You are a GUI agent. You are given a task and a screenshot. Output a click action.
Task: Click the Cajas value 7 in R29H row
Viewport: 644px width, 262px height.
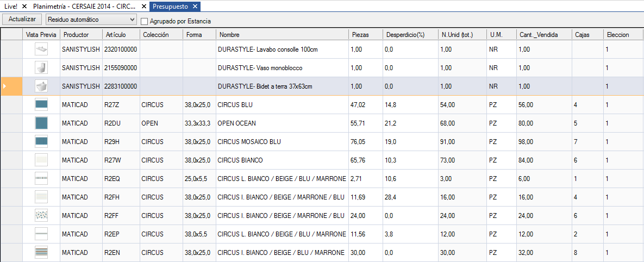pyautogui.click(x=587, y=142)
